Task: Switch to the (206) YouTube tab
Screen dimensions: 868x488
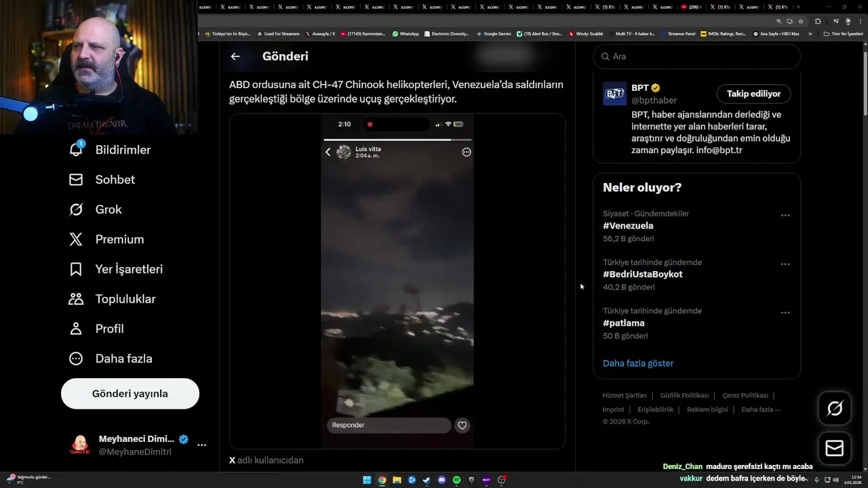Action: point(692,7)
